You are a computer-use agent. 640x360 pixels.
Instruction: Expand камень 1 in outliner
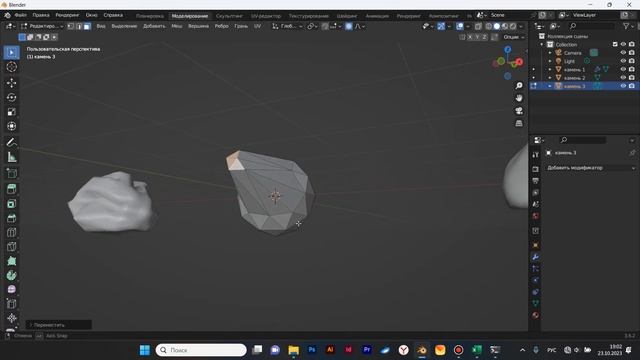click(x=550, y=69)
